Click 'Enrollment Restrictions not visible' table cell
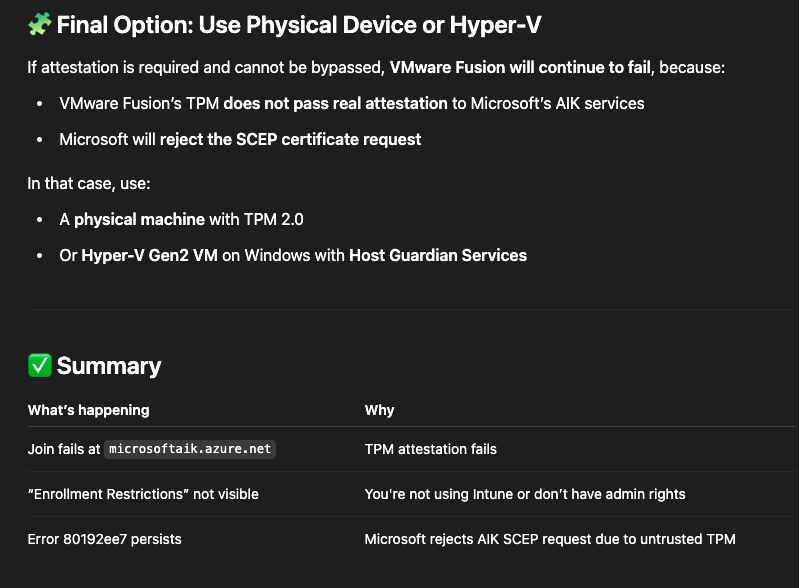799x588 pixels. [143, 494]
